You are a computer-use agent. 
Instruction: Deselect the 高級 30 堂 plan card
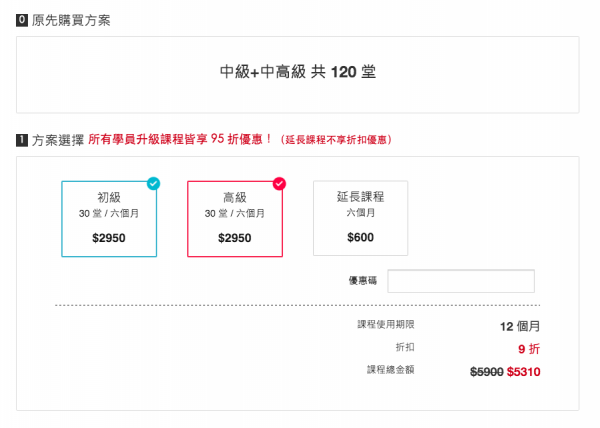(x=235, y=218)
